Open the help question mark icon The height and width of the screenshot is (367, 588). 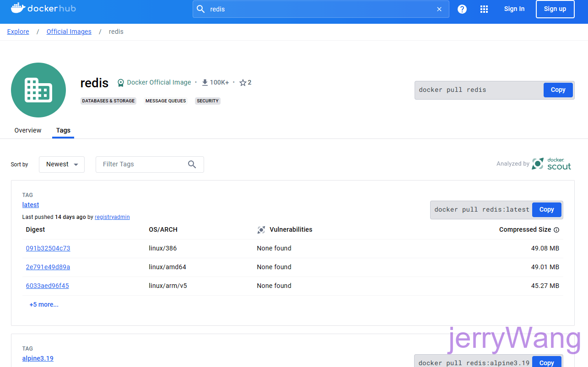click(462, 9)
